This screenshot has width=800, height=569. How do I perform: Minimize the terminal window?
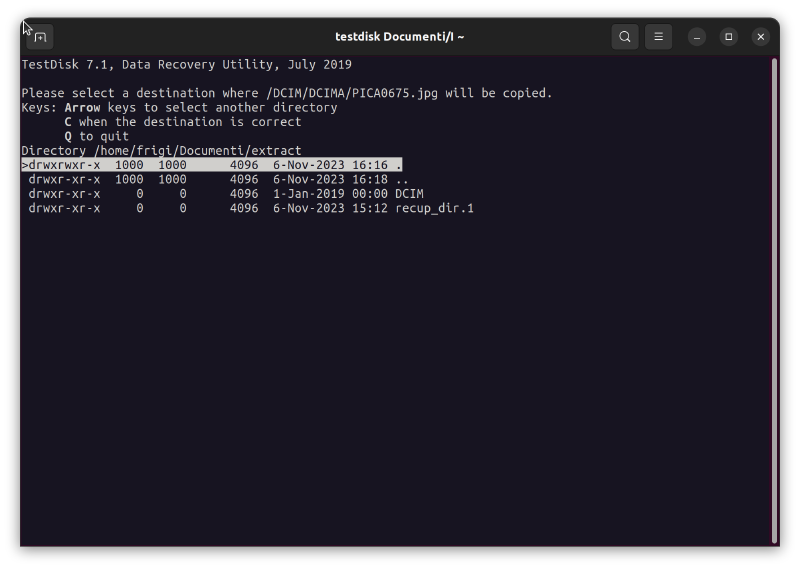click(697, 37)
